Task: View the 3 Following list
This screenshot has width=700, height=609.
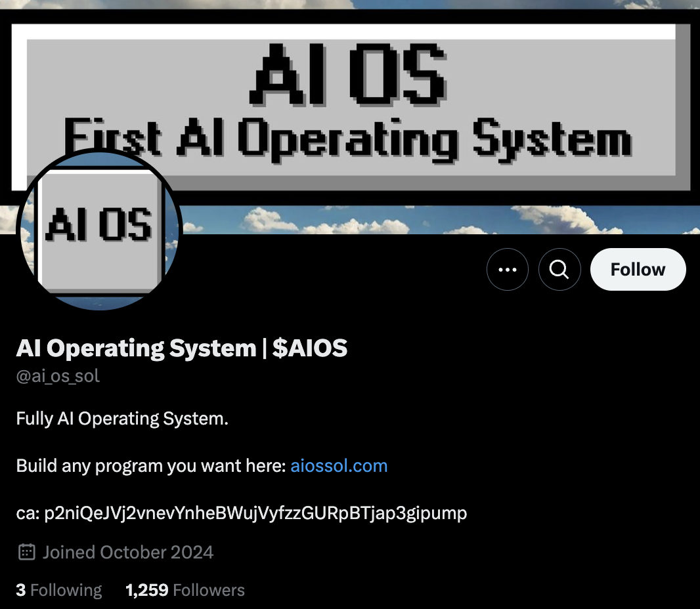Action: [59, 590]
